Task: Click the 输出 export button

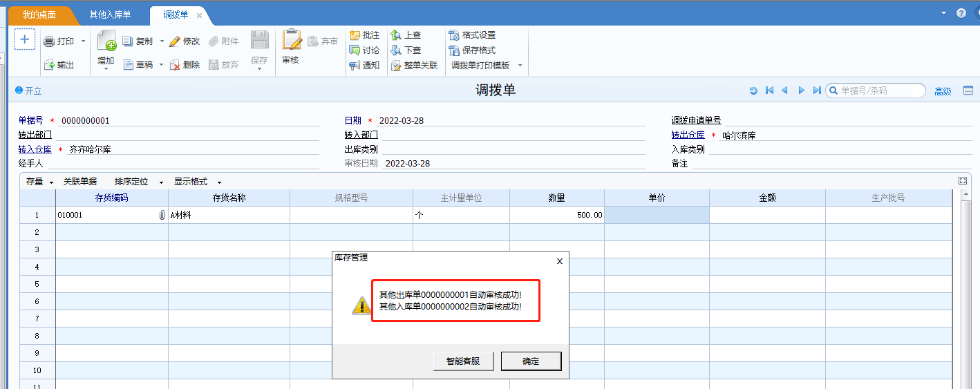Action: (x=59, y=65)
